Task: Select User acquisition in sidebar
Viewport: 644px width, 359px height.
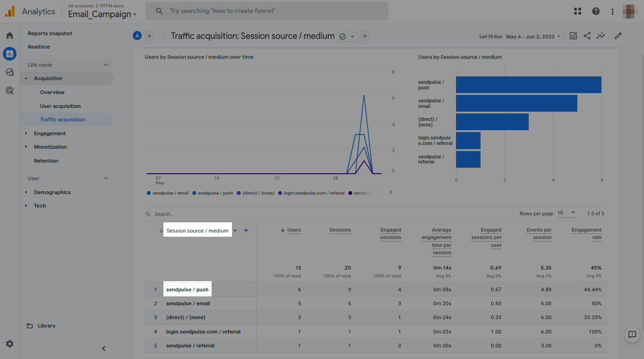Action: [x=60, y=106]
